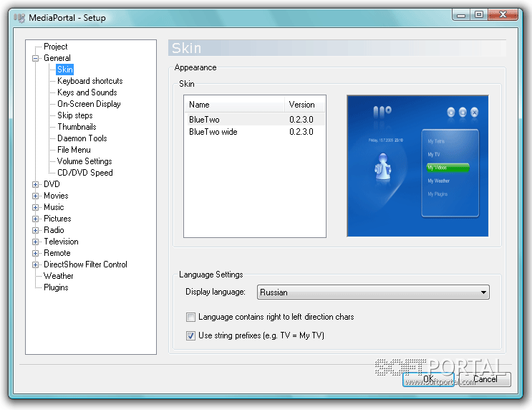This screenshot has width=532, height=410.
Task: Open CD/DVD Speed settings
Action: pyautogui.click(x=84, y=173)
